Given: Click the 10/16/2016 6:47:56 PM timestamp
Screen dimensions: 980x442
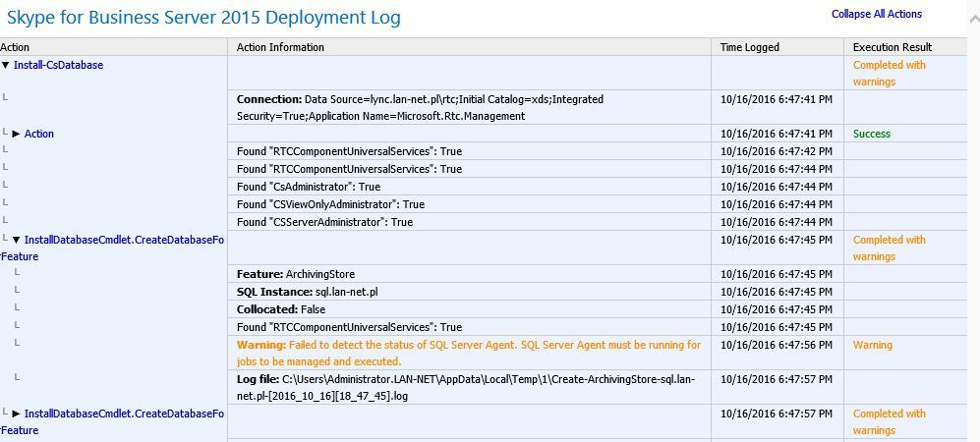Looking at the screenshot, I should coord(777,345).
